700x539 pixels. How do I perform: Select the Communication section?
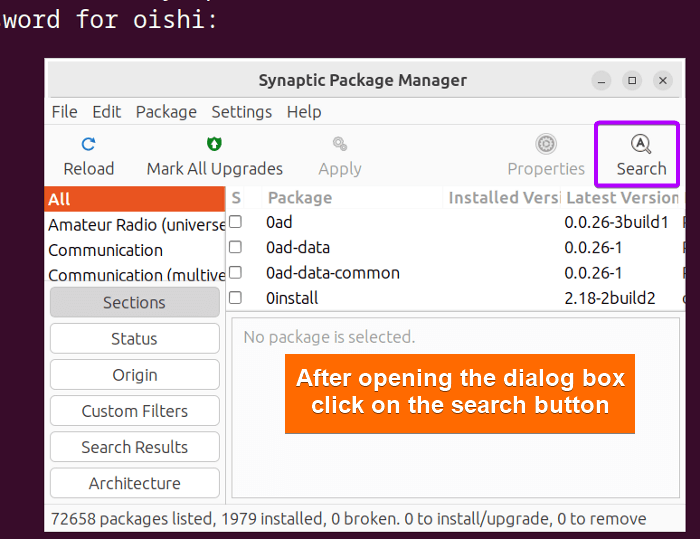click(x=135, y=250)
